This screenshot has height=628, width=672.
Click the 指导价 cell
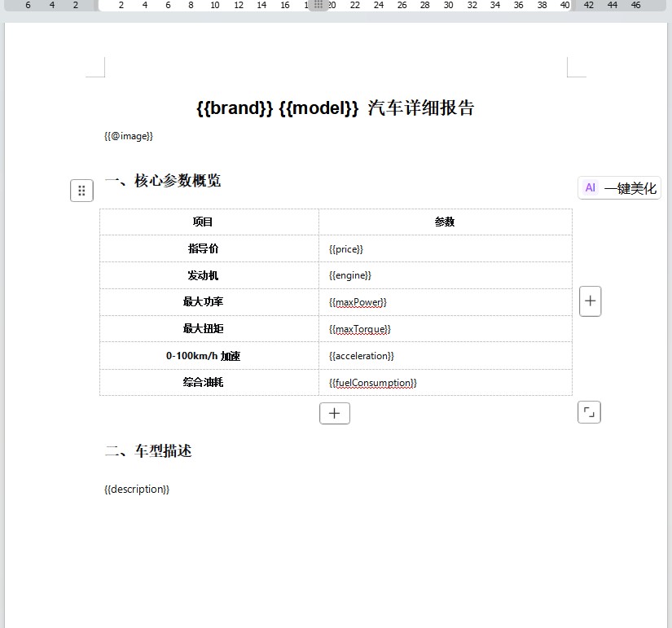coord(209,248)
